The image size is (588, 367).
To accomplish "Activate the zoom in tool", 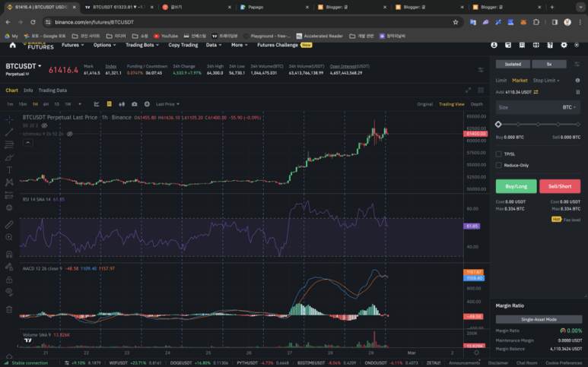I will tap(9, 237).
